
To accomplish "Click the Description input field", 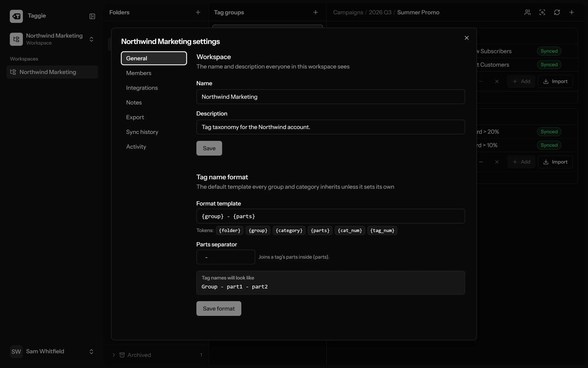I will (x=331, y=127).
